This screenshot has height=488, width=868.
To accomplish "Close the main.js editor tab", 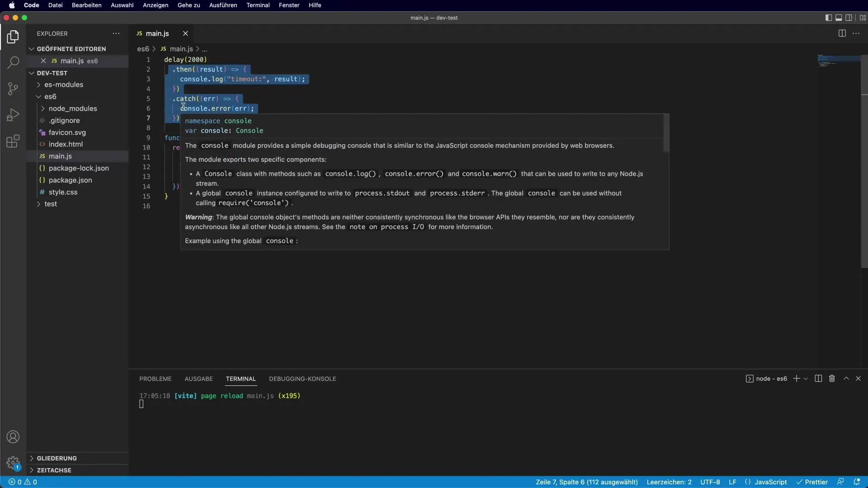I will point(185,33).
